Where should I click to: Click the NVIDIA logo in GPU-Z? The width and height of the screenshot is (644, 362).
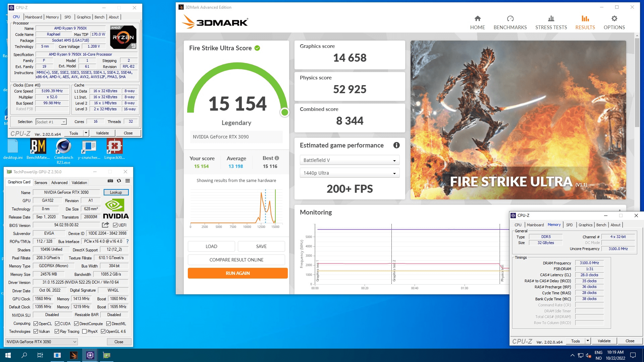point(116,209)
